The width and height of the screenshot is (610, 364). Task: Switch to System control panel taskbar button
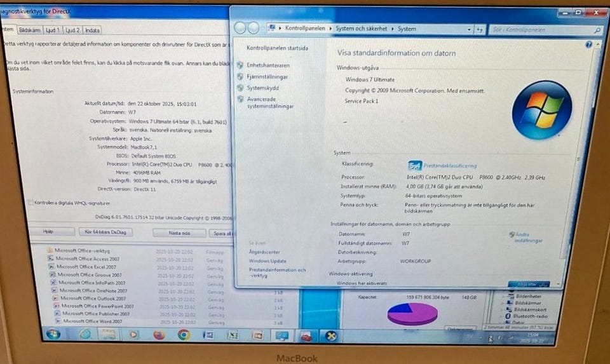pyautogui.click(x=281, y=335)
